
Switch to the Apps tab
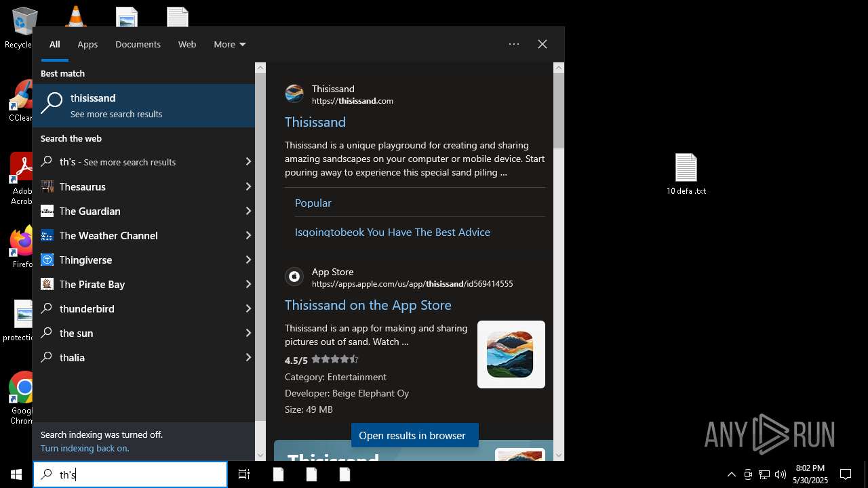(x=87, y=44)
